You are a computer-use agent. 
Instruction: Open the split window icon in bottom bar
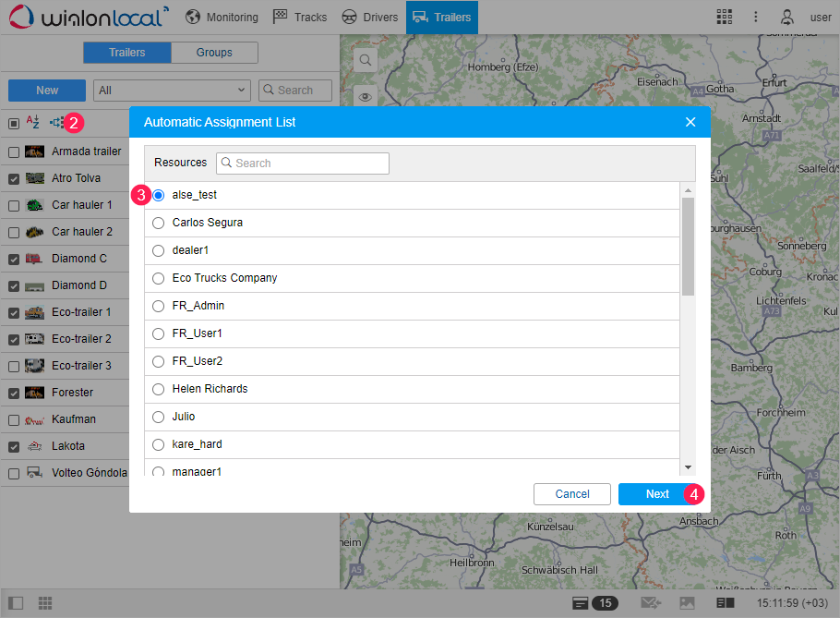[x=726, y=603]
